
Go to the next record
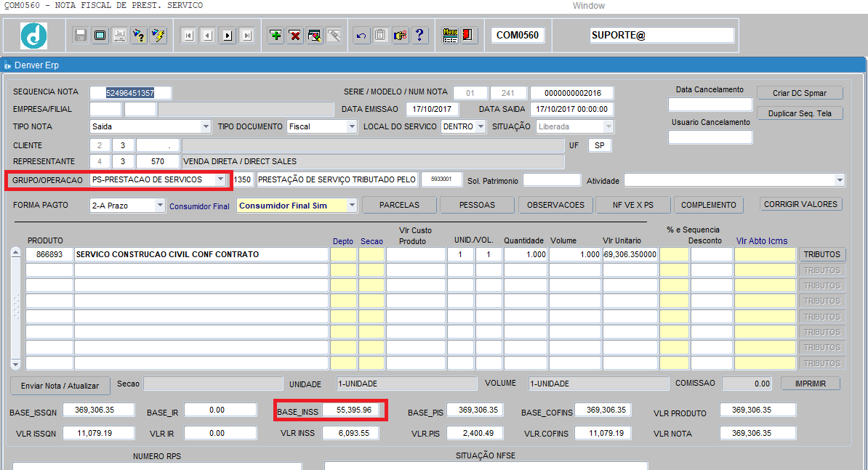point(228,36)
